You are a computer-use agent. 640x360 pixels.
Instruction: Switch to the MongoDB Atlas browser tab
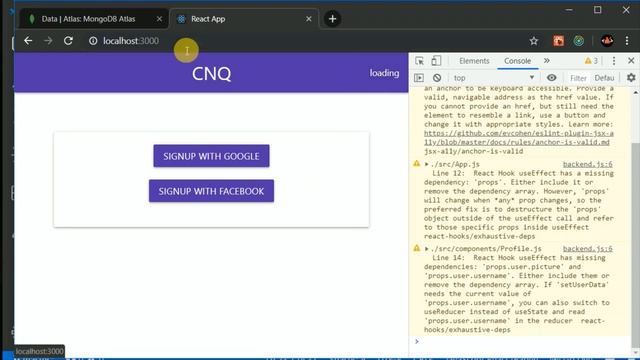[94, 19]
